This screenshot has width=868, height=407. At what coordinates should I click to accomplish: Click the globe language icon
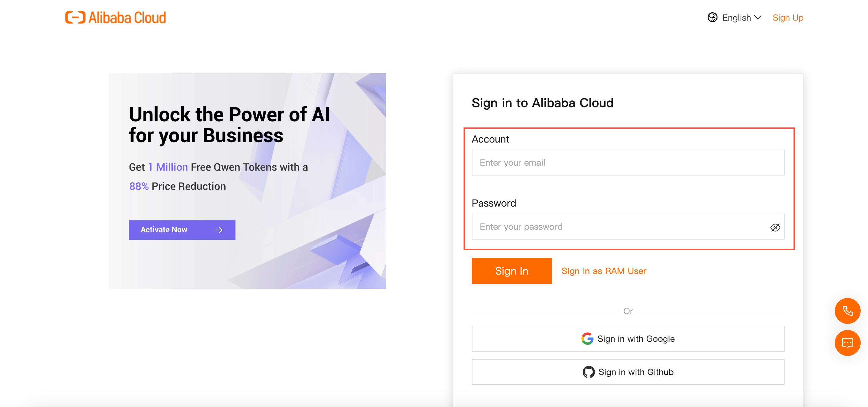(712, 18)
